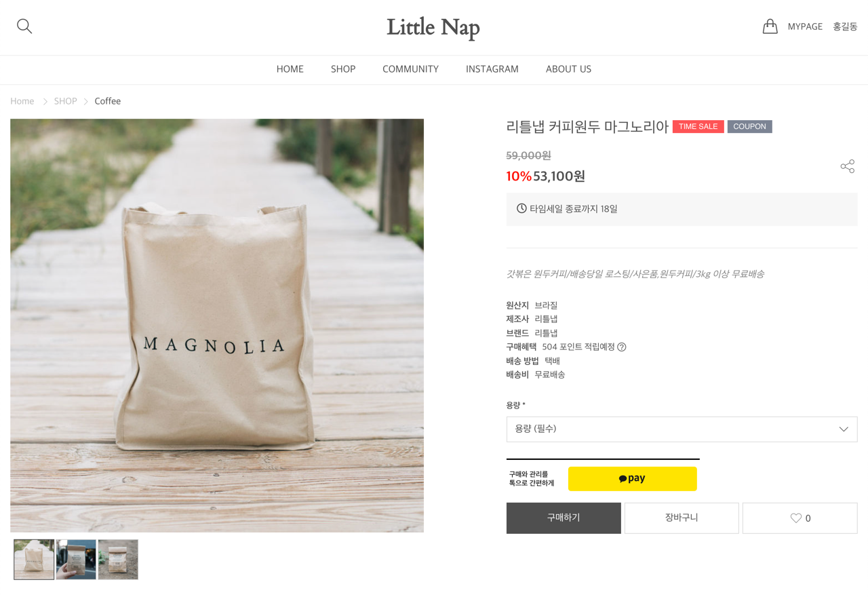Navigate to ABOUT US page
The image size is (868, 597).
568,69
